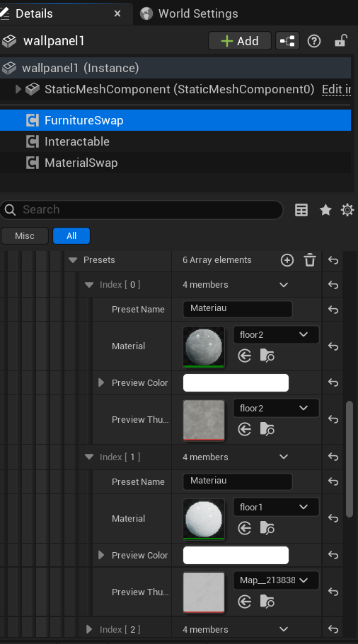Reset Index 0 Material to default
358x644 pixels.
pyautogui.click(x=333, y=346)
